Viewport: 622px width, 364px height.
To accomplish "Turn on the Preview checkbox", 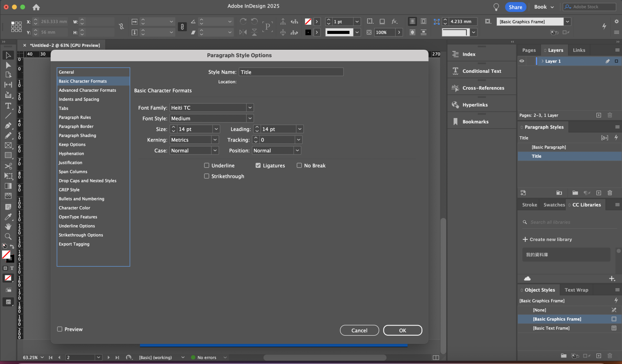I will click(60, 329).
